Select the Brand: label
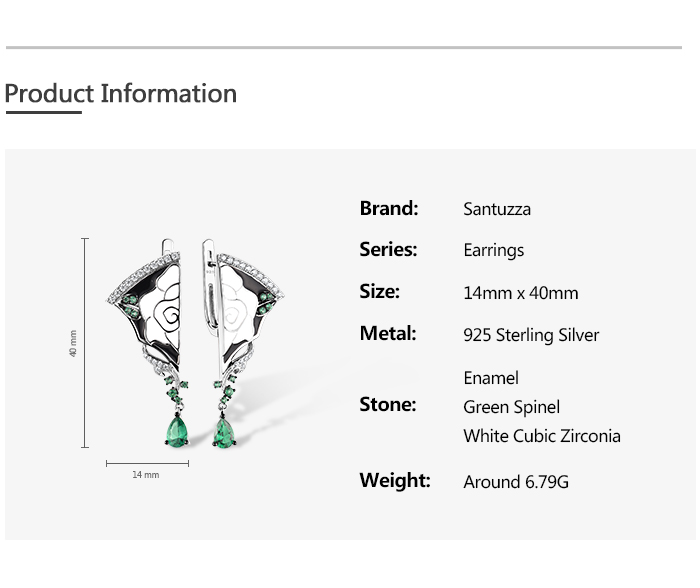 coord(389,208)
